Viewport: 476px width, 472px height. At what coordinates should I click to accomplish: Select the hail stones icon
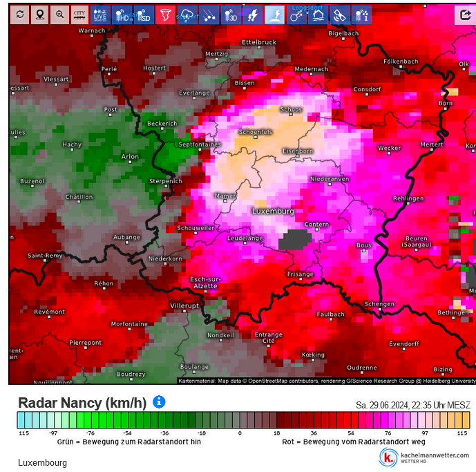click(x=209, y=15)
